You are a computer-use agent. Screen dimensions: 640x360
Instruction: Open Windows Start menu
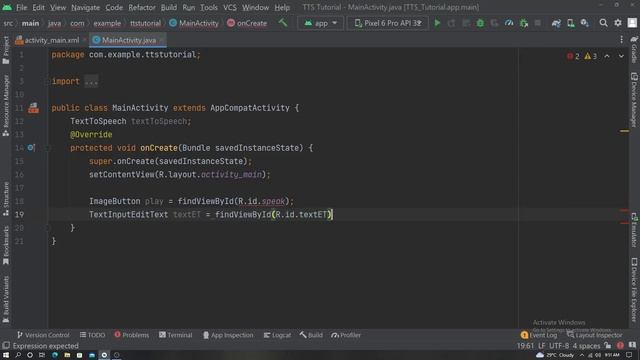[x=5, y=355]
